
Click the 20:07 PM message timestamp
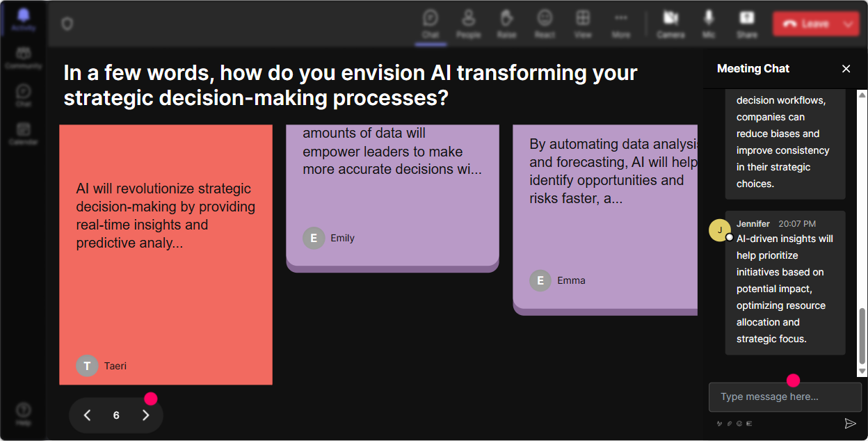(x=797, y=224)
